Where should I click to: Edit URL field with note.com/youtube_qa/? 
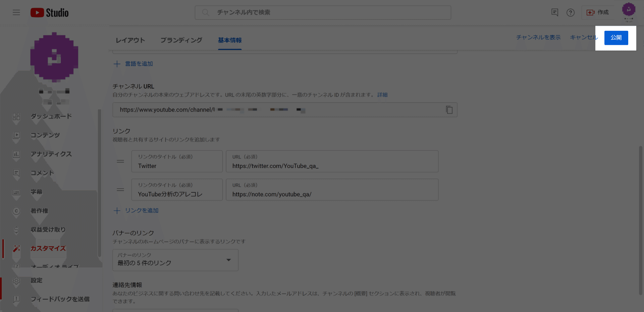click(x=332, y=190)
